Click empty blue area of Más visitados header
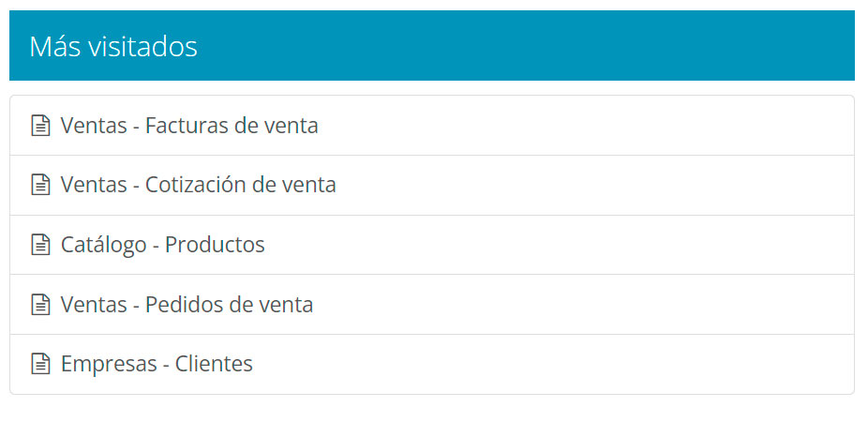Viewport: 868px width, 422px height. point(562,46)
